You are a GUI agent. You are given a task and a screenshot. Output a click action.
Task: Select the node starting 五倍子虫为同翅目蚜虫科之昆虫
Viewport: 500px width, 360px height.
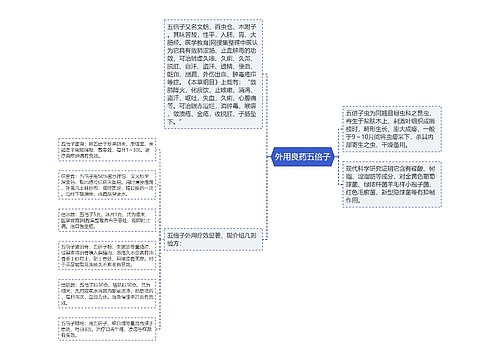[392, 129]
